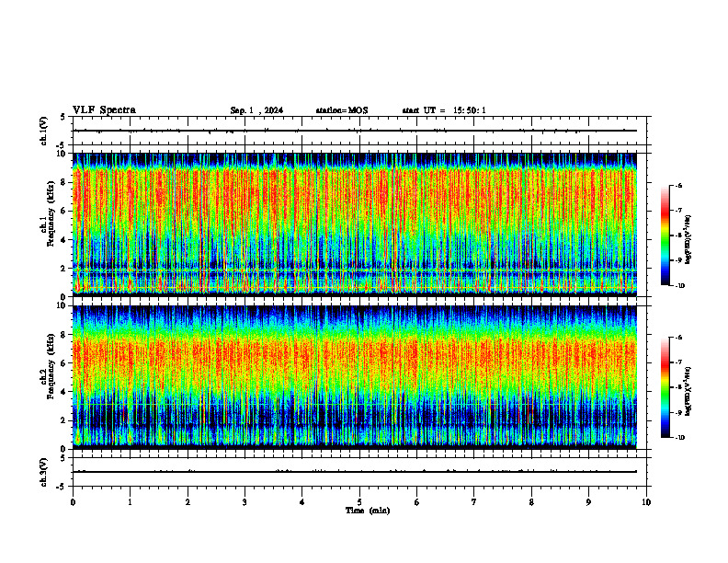This screenshot has width=728, height=563.
Task: Click the "station=MOS" header label
Action: click(x=342, y=110)
